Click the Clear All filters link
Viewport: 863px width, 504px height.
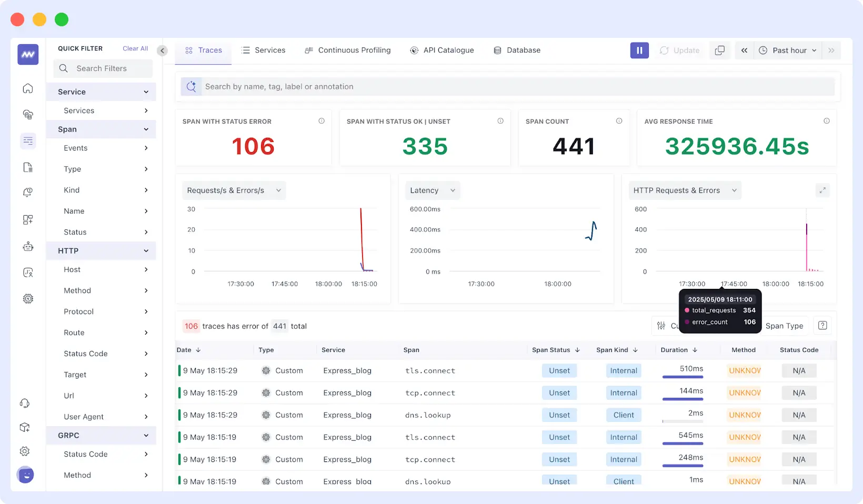[x=135, y=48]
